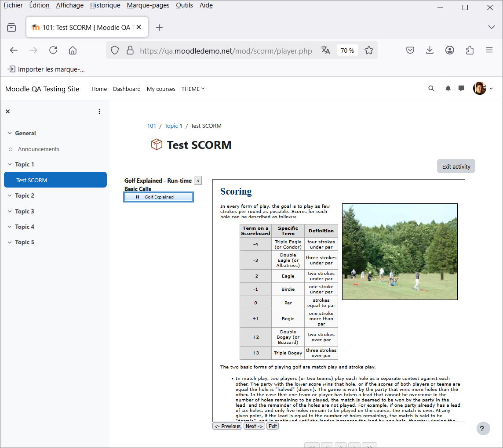The height and width of the screenshot is (448, 503).
Task: Click the golf course photo
Action: (400, 252)
